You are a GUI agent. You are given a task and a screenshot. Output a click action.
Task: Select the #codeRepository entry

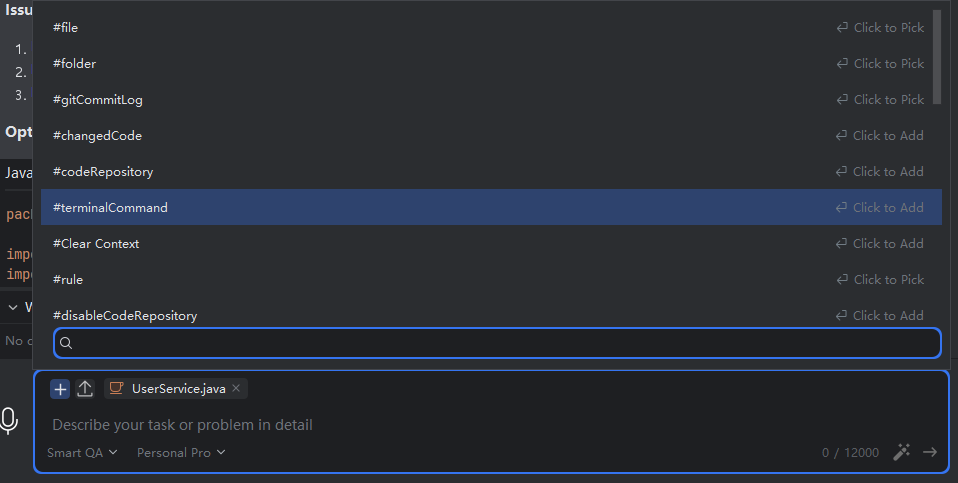[x=103, y=172]
